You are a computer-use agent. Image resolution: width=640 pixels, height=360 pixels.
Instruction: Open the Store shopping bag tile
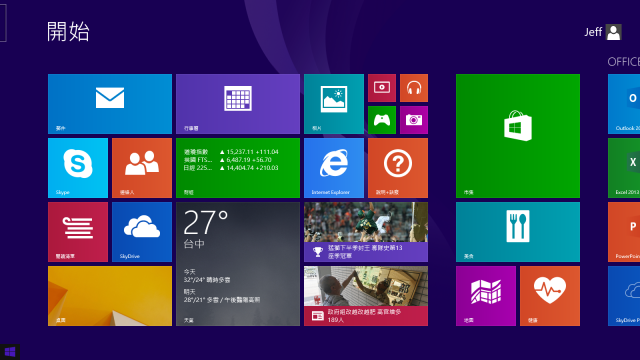pyautogui.click(x=518, y=136)
